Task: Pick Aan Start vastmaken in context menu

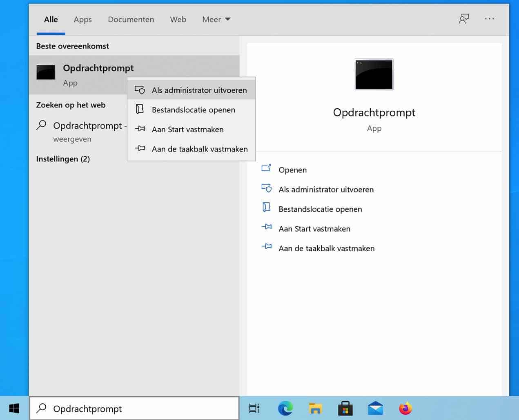Action: click(x=187, y=129)
